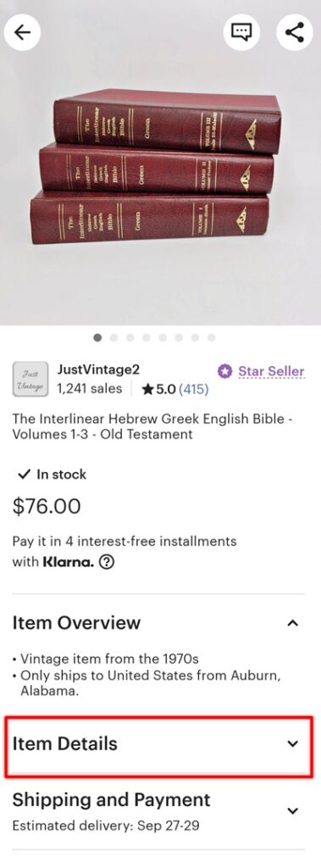Tap the star rating 5.0
This screenshot has height=868, width=321.
pos(159,389)
